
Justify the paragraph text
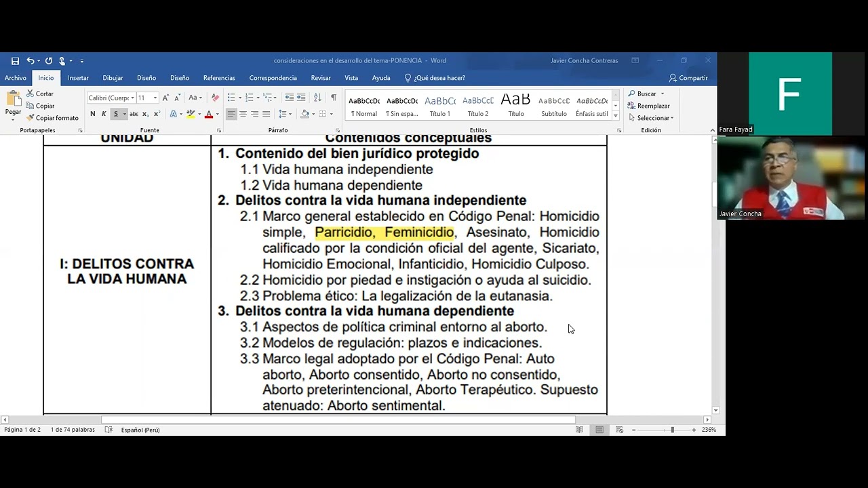266,114
